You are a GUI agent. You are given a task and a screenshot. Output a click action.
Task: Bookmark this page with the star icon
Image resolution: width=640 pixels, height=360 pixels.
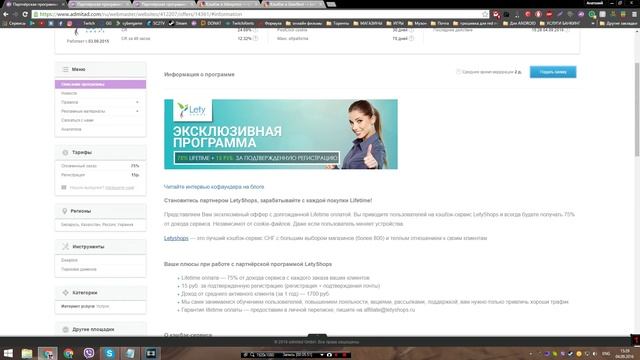485,14
